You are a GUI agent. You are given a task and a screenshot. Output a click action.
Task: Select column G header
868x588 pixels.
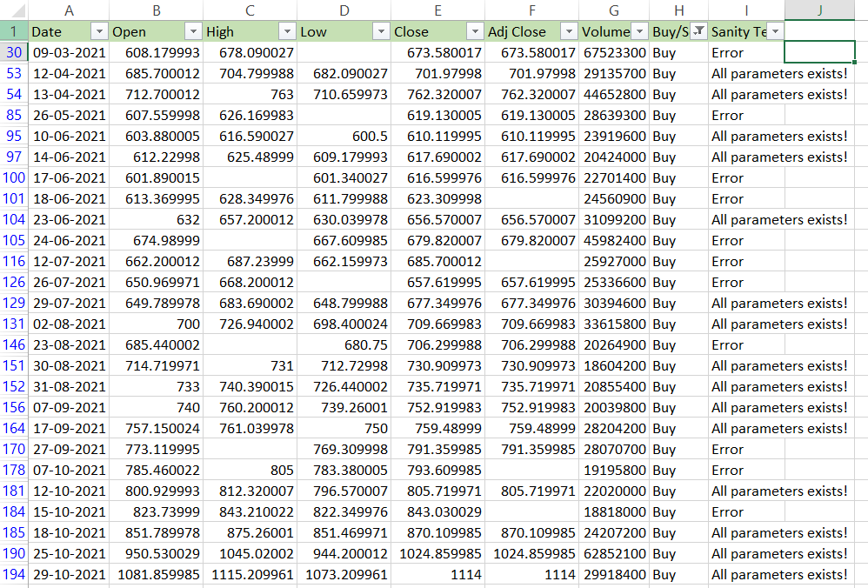tap(614, 10)
